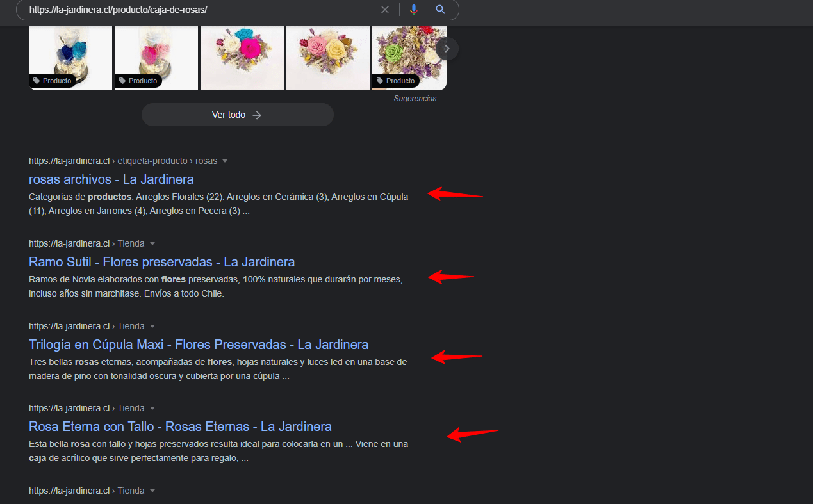
Task: Clear the search box with the X icon
Action: pos(385,10)
